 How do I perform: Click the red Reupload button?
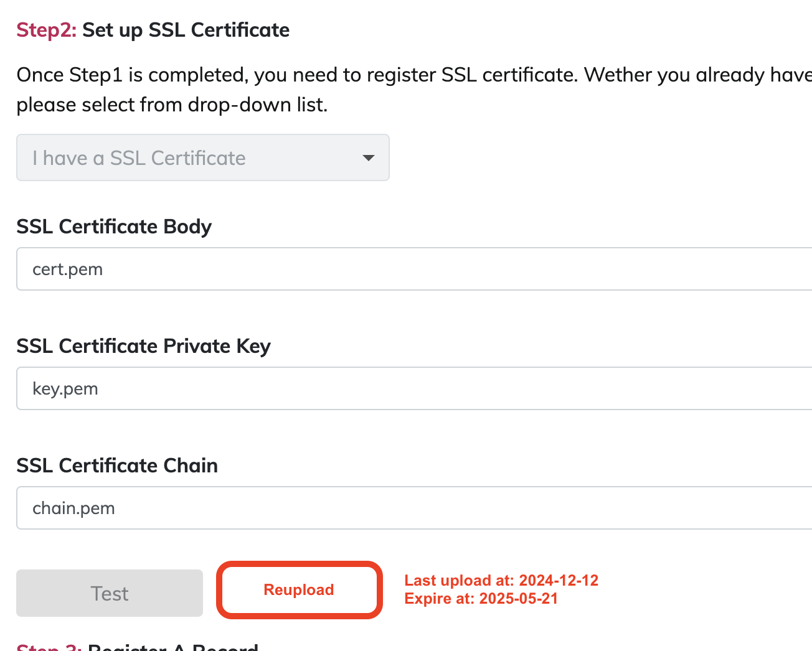pyautogui.click(x=299, y=590)
